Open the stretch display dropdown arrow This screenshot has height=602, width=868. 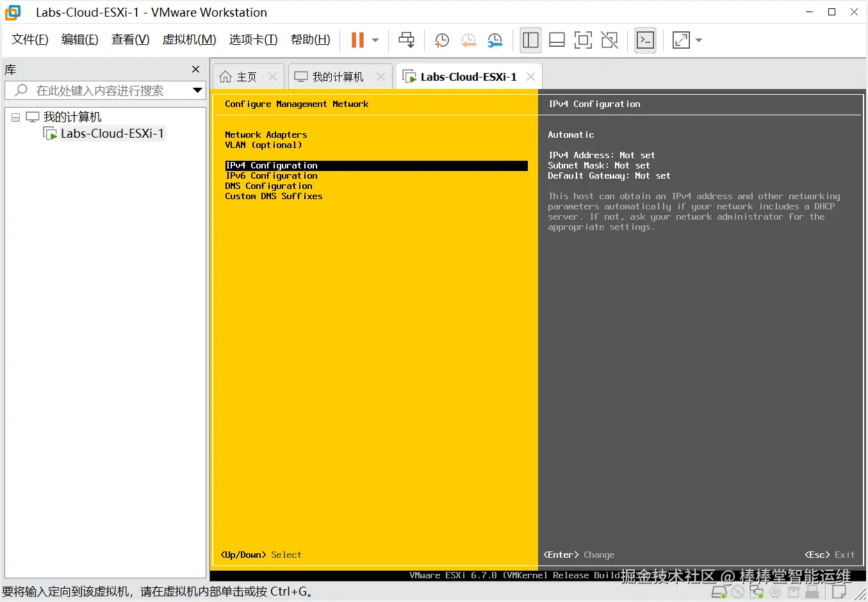point(699,40)
